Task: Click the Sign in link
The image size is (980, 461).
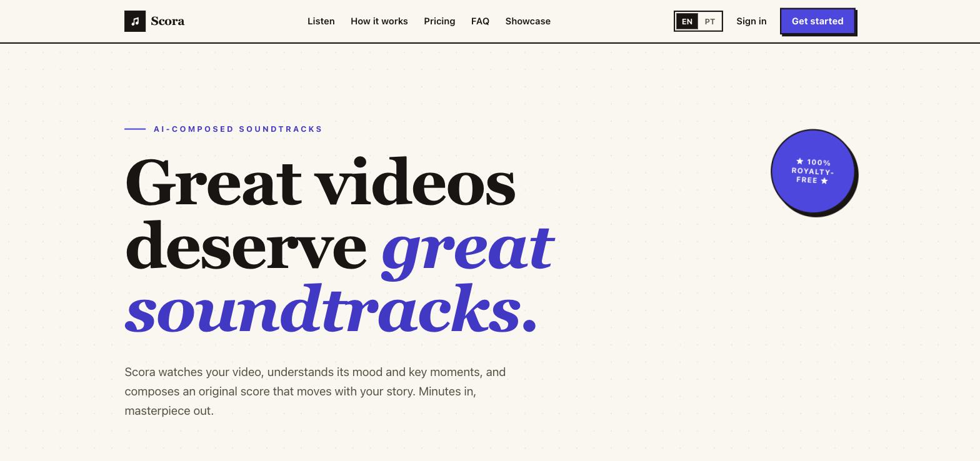Action: [751, 21]
